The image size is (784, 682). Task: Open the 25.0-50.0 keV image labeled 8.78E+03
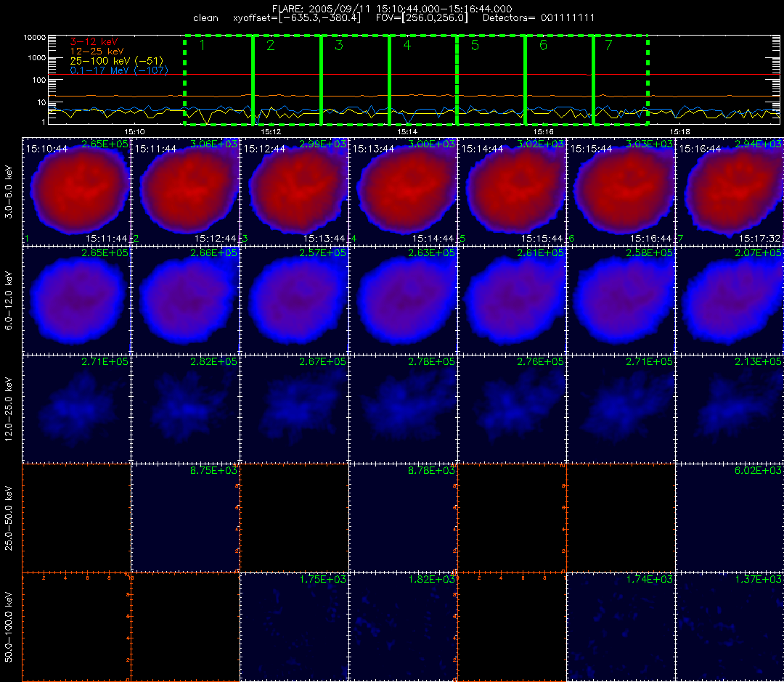pos(404,518)
